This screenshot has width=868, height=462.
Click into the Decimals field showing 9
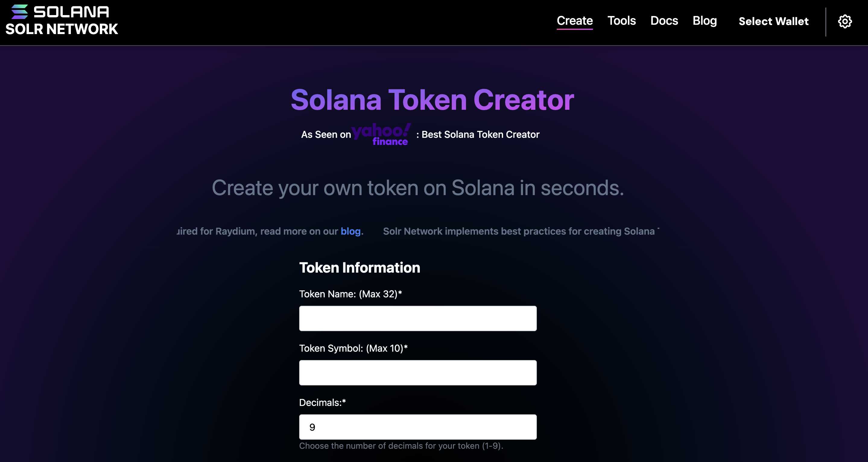(418, 427)
